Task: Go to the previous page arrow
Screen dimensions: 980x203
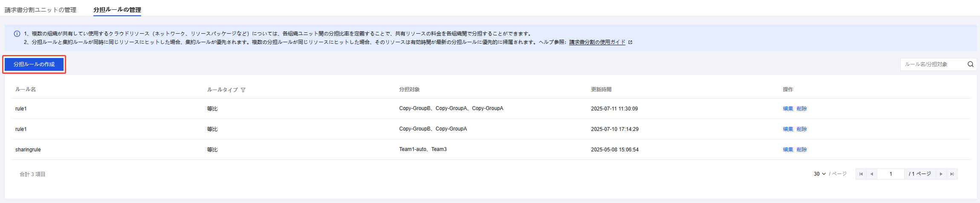Action: pos(872,174)
